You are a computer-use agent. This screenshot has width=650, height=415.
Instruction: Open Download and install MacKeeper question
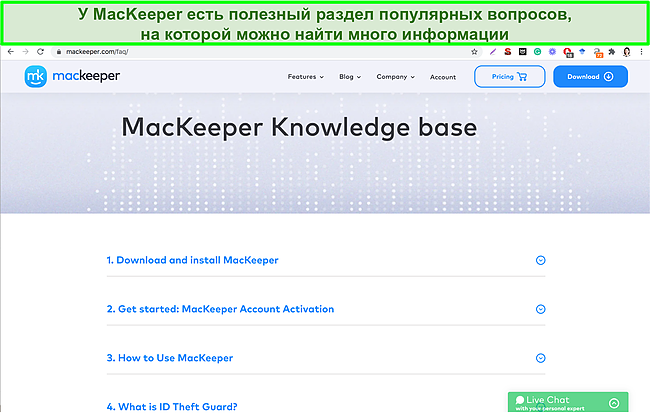[192, 260]
